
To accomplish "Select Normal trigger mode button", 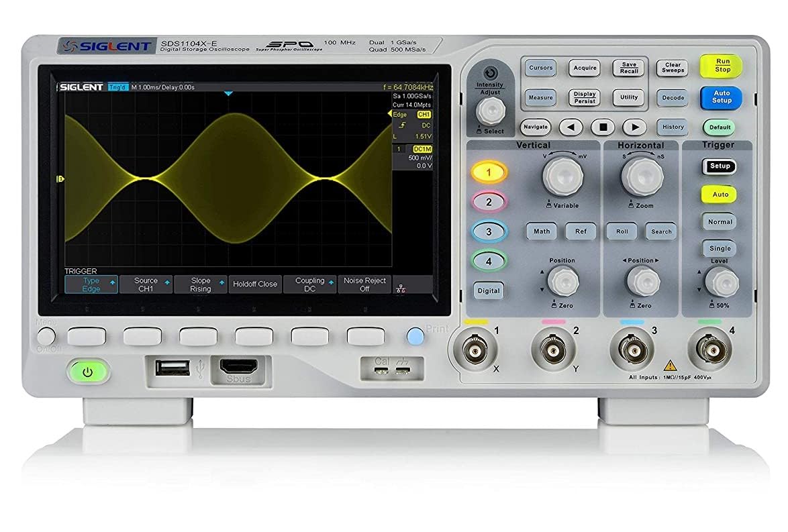I will (x=720, y=221).
